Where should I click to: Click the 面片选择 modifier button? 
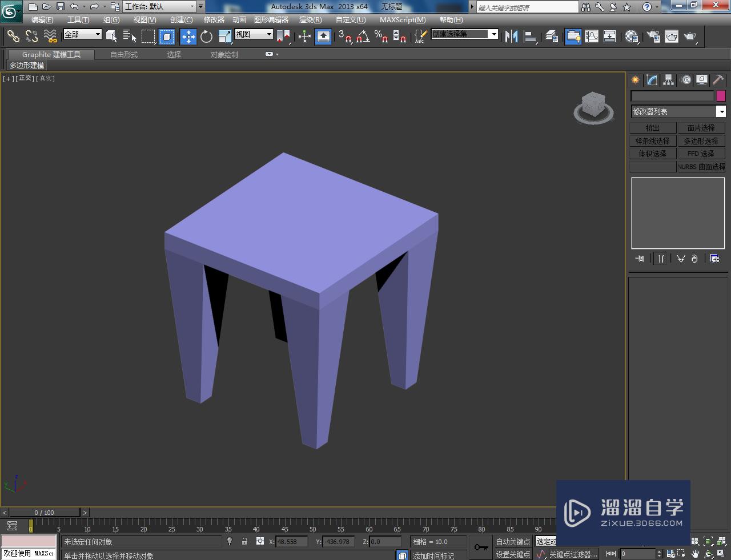click(701, 128)
